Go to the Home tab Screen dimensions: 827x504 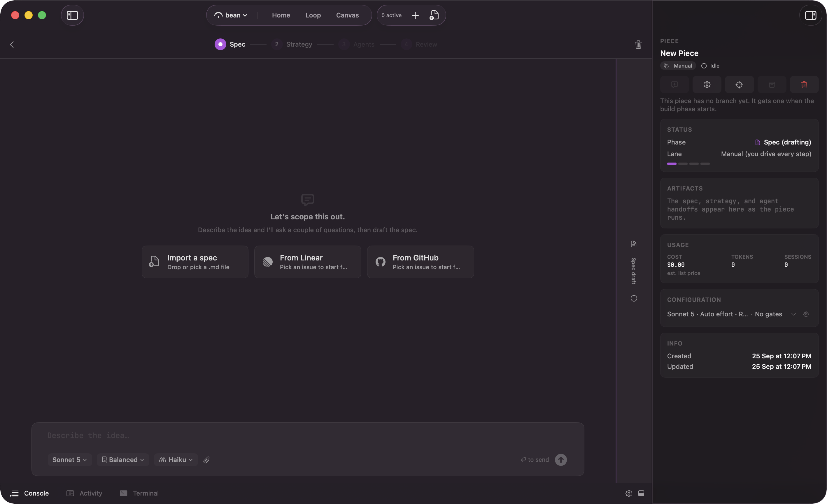[x=281, y=15]
